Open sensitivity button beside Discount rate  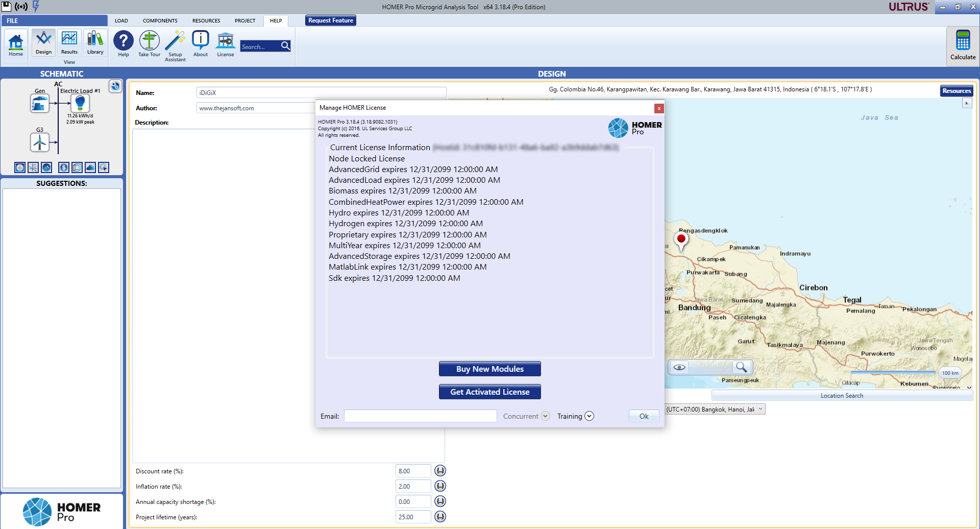440,471
